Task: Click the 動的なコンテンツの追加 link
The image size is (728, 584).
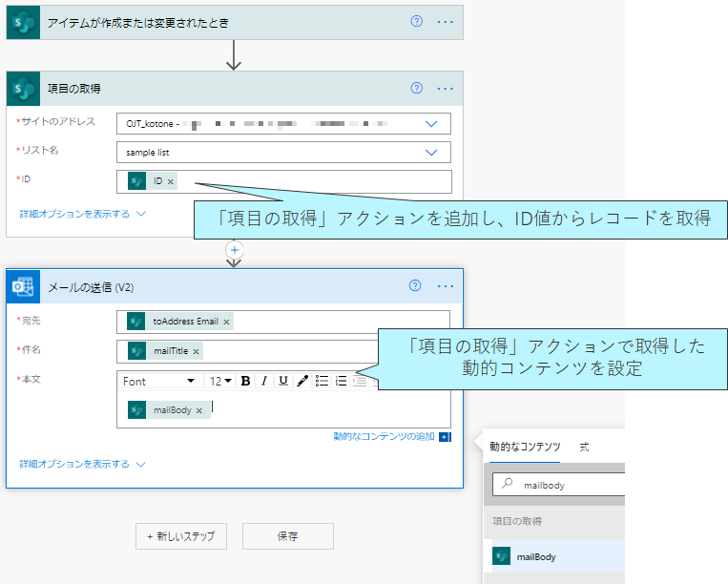Action: tap(384, 436)
